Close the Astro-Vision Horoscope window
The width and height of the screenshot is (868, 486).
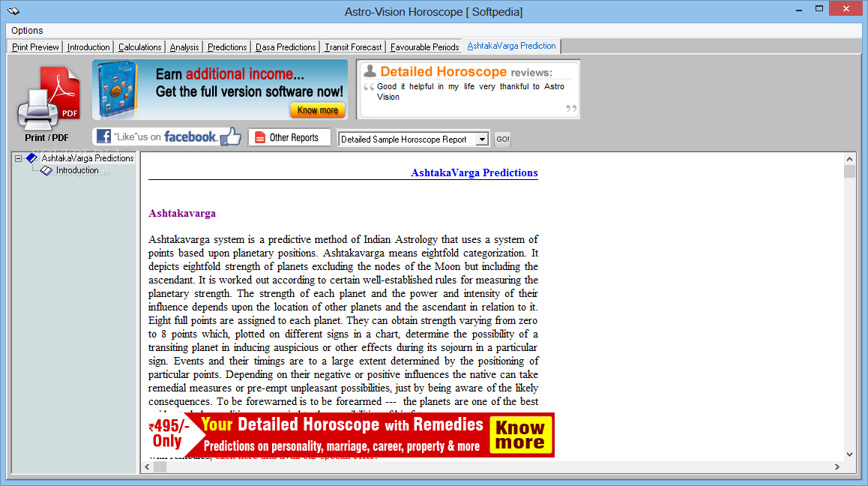coord(846,8)
